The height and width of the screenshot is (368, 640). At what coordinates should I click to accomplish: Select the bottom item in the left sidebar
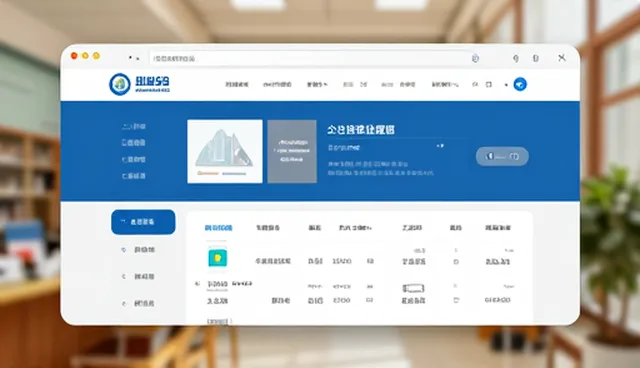point(139,304)
